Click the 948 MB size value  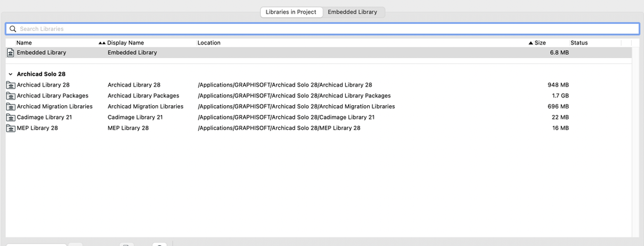pyautogui.click(x=558, y=85)
